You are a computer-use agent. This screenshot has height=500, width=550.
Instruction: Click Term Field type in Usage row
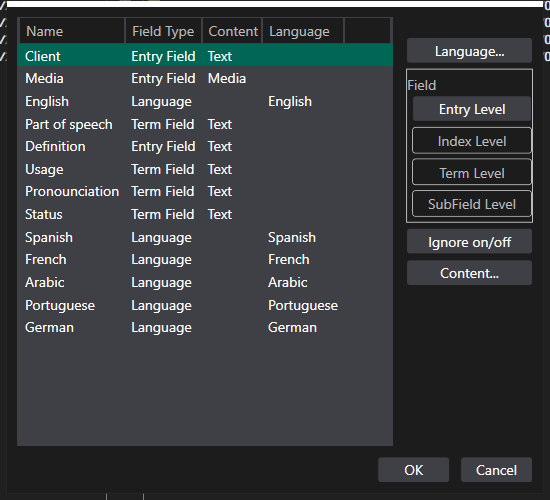click(162, 169)
